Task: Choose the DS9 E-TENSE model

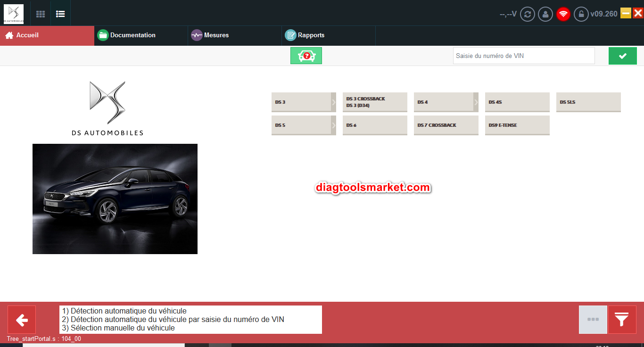Action: point(517,125)
